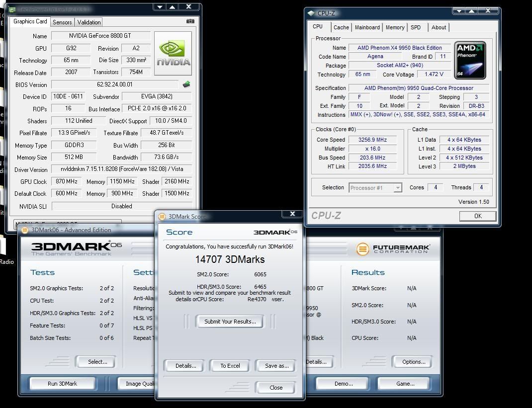
Task: Click Select button under Tests
Action: pyautogui.click(x=97, y=362)
